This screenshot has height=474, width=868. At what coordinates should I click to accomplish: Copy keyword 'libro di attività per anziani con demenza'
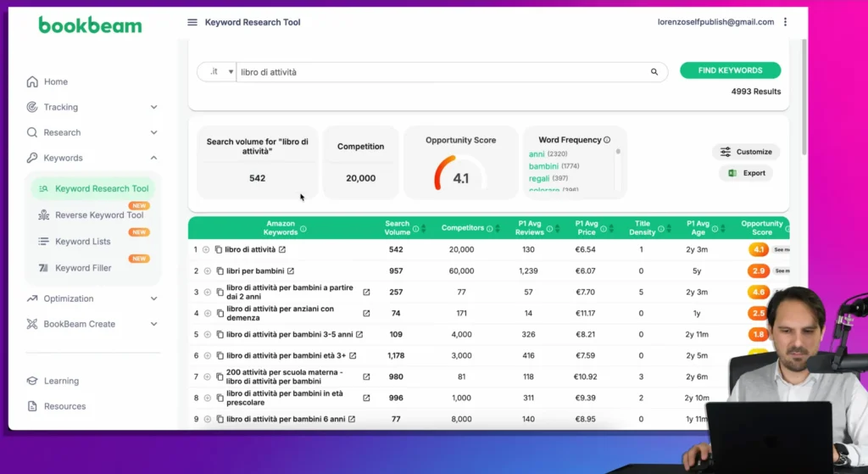(220, 314)
